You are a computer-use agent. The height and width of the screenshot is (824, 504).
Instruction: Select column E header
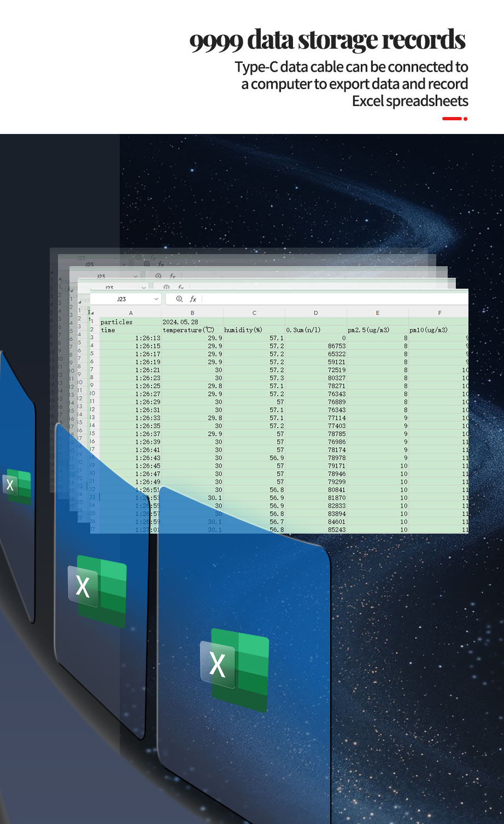[x=378, y=313]
